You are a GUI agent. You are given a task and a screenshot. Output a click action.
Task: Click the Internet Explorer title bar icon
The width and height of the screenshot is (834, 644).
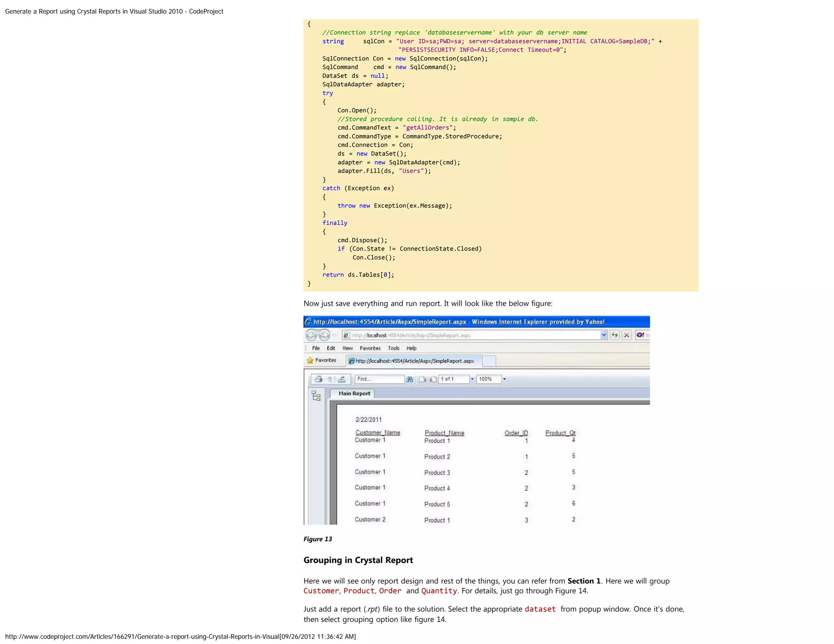click(308, 322)
